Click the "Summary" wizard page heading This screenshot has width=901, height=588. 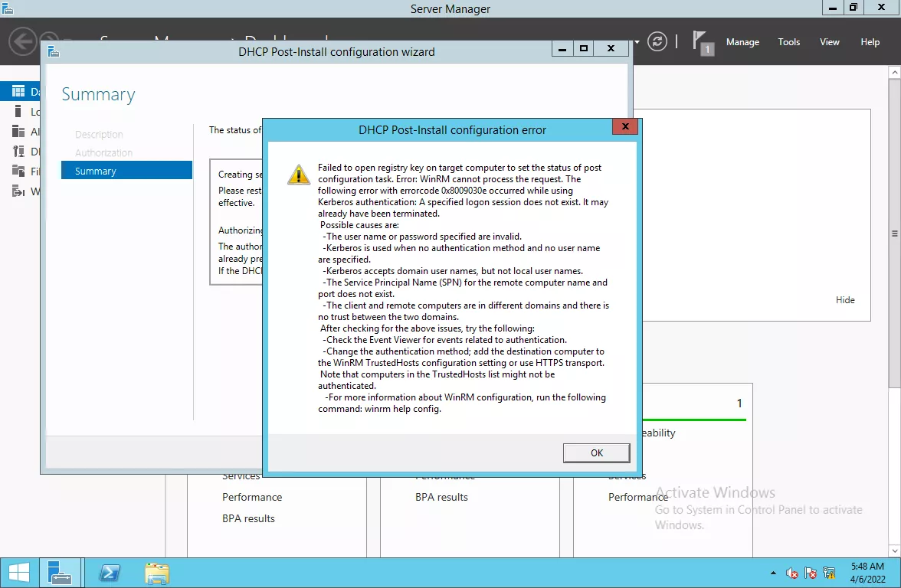(98, 94)
